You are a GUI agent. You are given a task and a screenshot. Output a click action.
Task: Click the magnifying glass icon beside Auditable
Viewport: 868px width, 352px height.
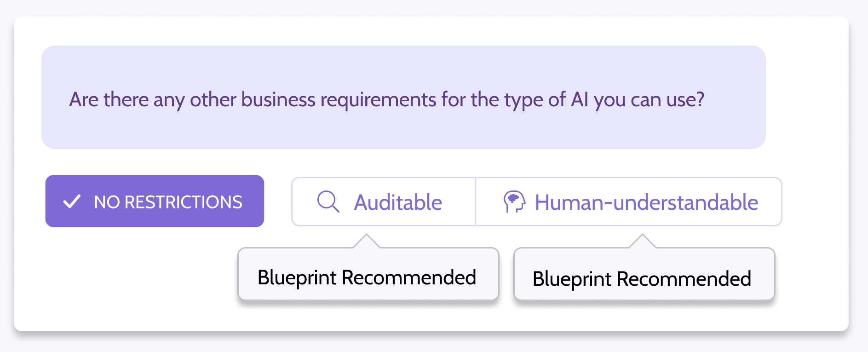pos(328,202)
